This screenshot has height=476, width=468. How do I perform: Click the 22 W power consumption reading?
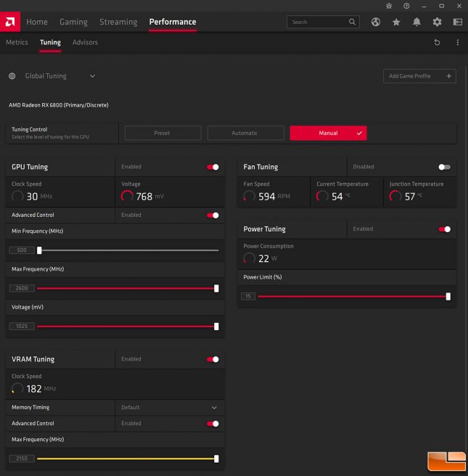point(268,258)
